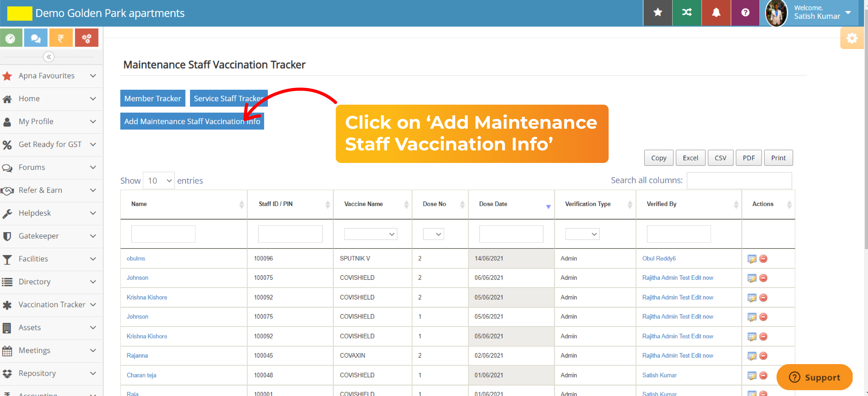Open obulms staff name link
868x396 pixels.
pyautogui.click(x=136, y=259)
